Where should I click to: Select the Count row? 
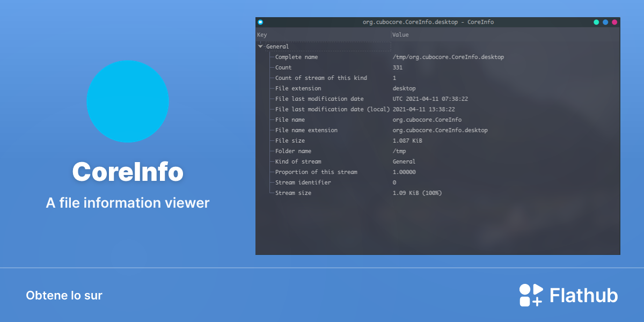click(x=438, y=68)
